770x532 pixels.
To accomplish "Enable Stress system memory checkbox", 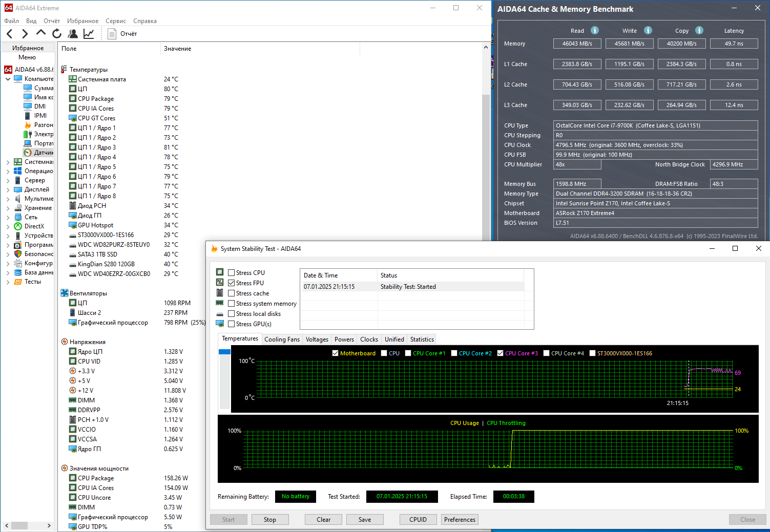I will (232, 304).
